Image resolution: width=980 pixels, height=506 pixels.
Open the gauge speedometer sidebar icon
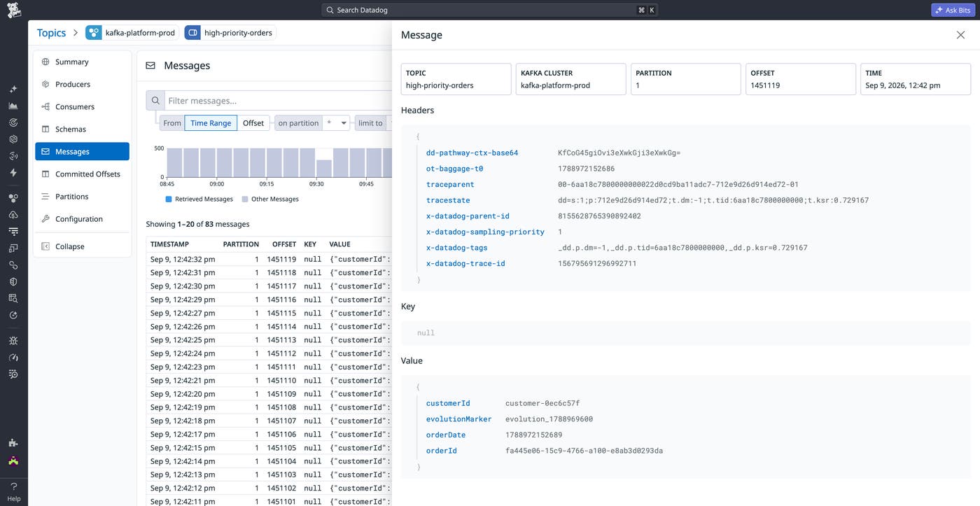pos(13,358)
